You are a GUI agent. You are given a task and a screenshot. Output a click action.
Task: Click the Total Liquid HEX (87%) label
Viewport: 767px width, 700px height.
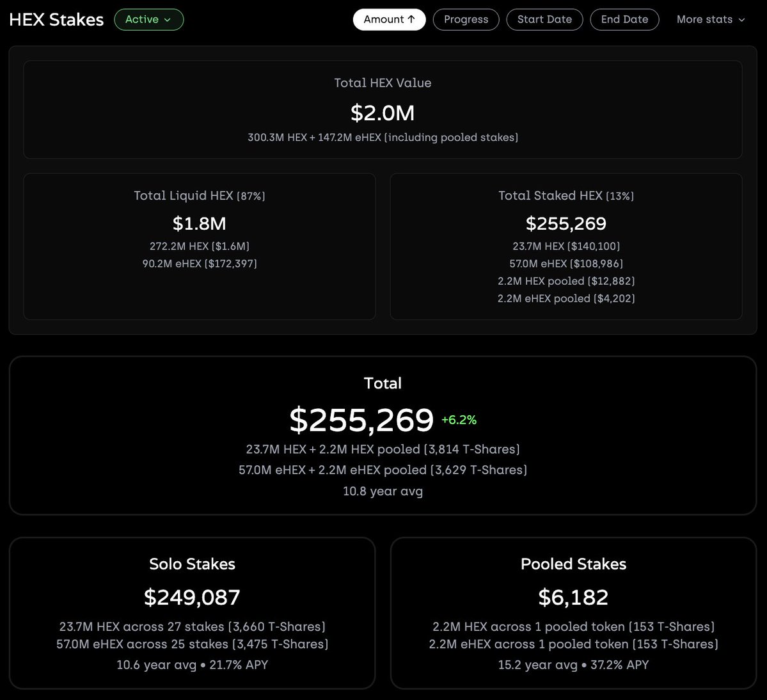pos(200,196)
